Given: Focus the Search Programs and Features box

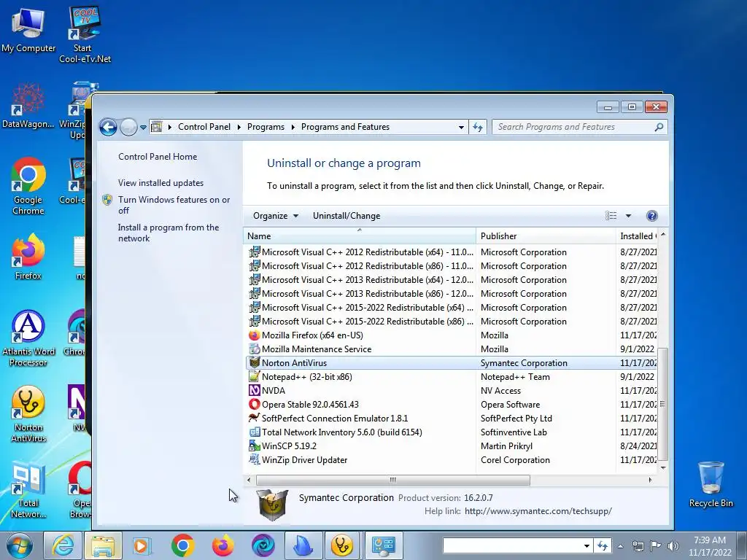Looking at the screenshot, I should [574, 127].
